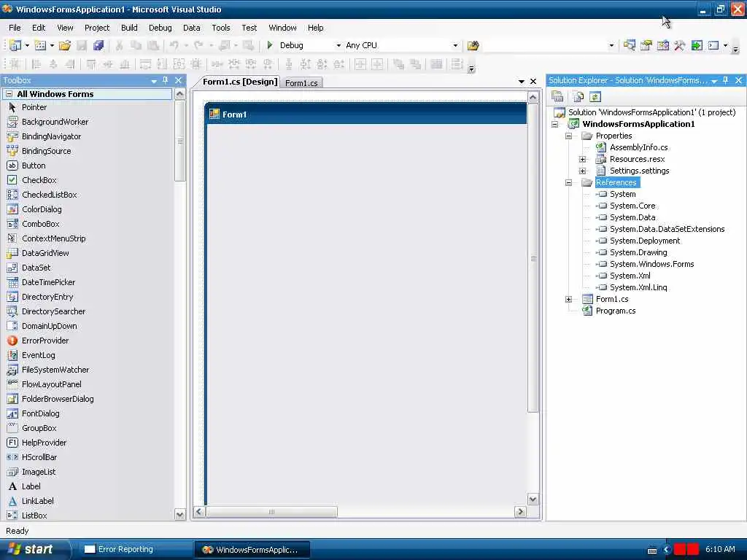Collapse the References folder node

(568, 183)
